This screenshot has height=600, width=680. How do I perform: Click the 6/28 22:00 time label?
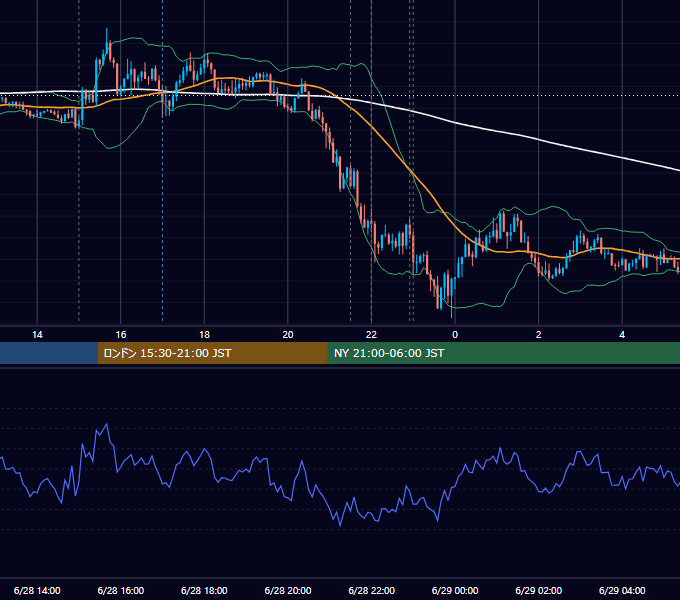tap(371, 590)
